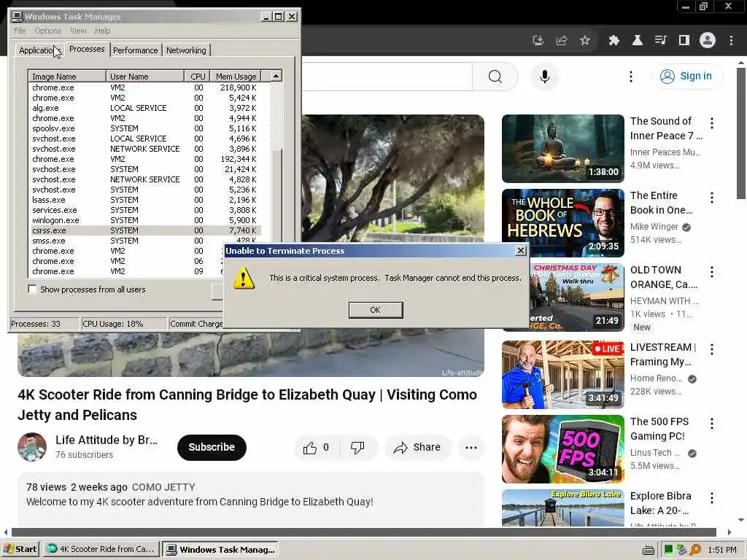Open The Whole Book of Hebrews thumbnail

tap(562, 223)
